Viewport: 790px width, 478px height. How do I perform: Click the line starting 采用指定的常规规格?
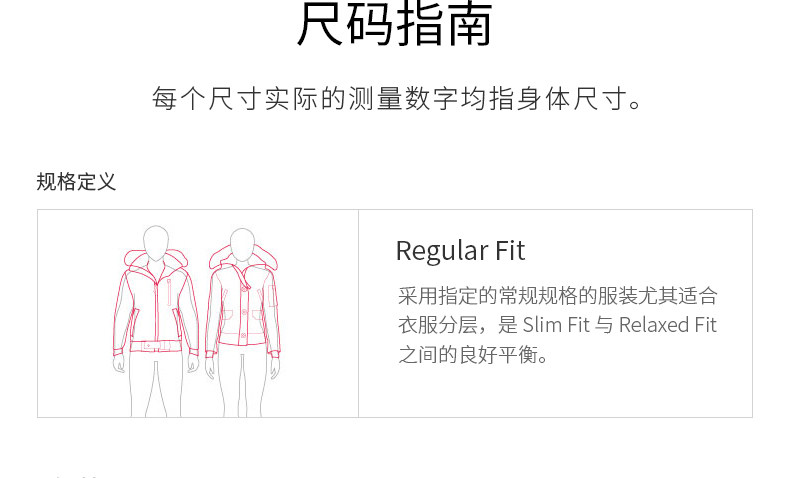point(557,296)
